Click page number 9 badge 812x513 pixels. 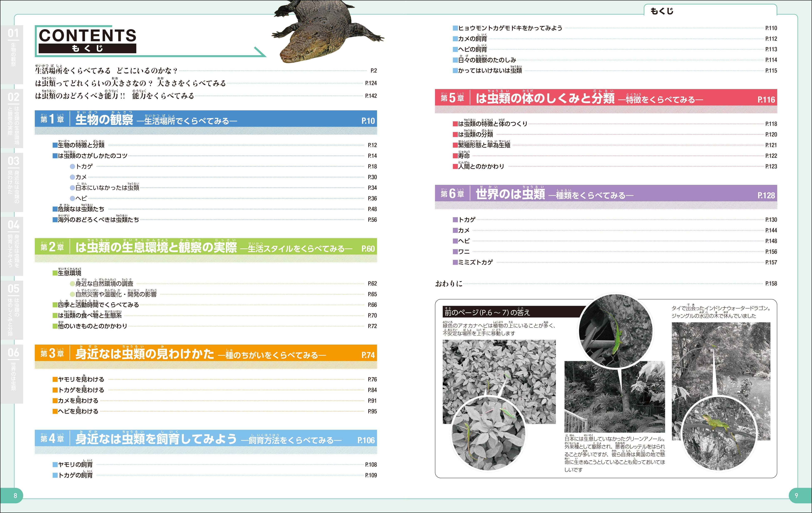pyautogui.click(x=796, y=495)
